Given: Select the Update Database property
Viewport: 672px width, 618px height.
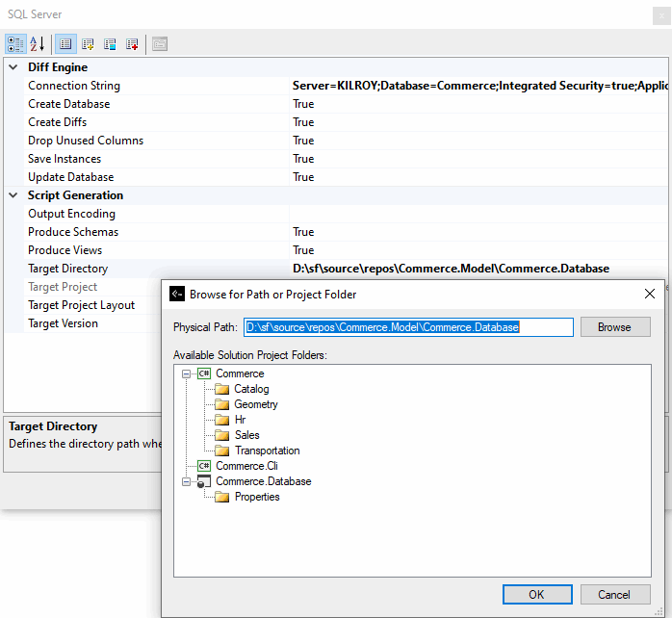Looking at the screenshot, I should tap(71, 177).
